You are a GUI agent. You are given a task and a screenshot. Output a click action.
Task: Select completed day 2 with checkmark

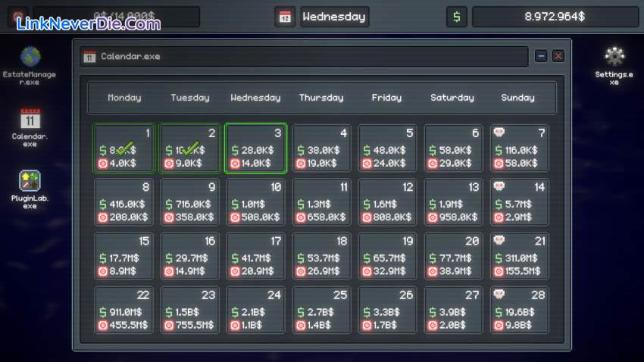[190, 148]
